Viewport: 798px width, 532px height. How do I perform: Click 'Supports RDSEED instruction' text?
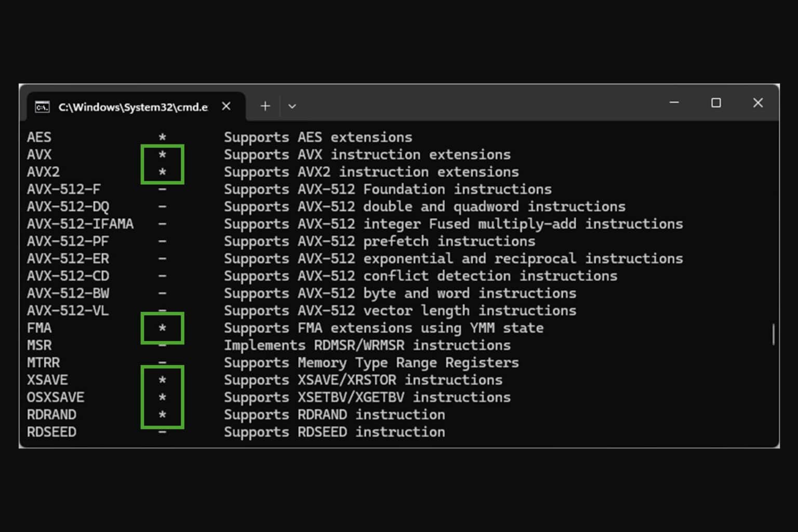(334, 432)
